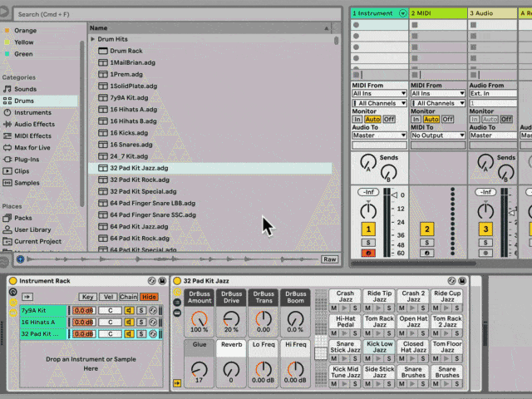Click the Search field in browser
Screen dimensions: 532x399
click(x=177, y=14)
